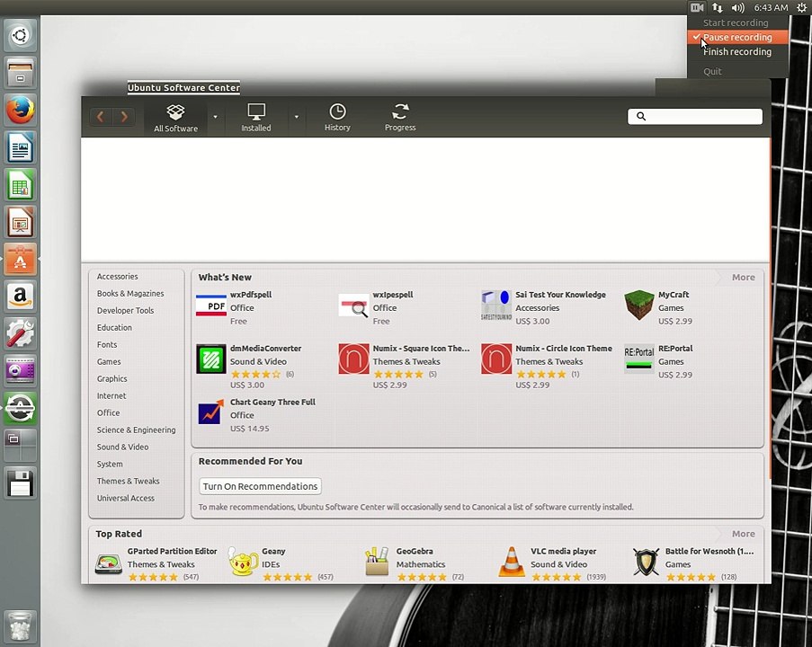Open Sai Test Your Knowledge app
Viewport: 812px width, 647px height.
point(544,307)
